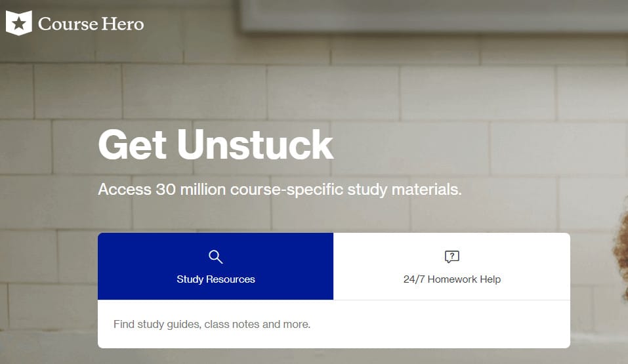Image resolution: width=628 pixels, height=364 pixels.
Task: Click the question mark speech bubble icon
Action: 451,256
